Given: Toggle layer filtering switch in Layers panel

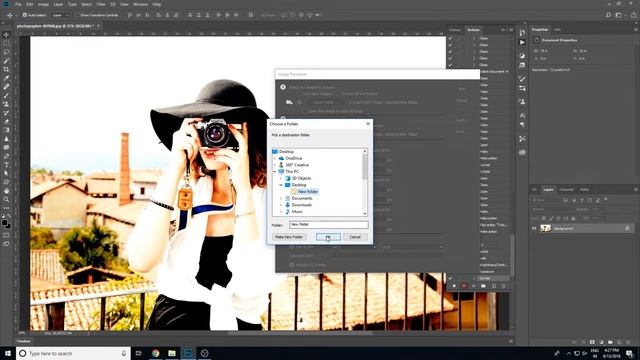Looking at the screenshot, I should click(606, 200).
